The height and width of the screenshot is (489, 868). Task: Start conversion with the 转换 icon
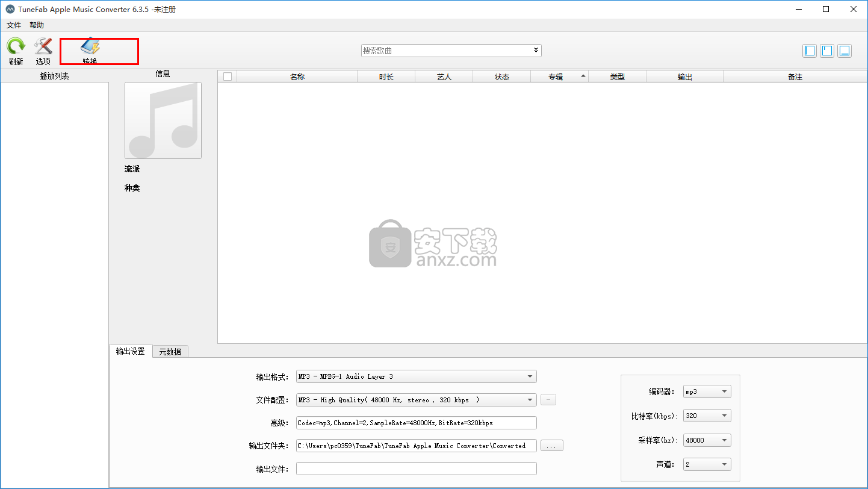coord(90,46)
